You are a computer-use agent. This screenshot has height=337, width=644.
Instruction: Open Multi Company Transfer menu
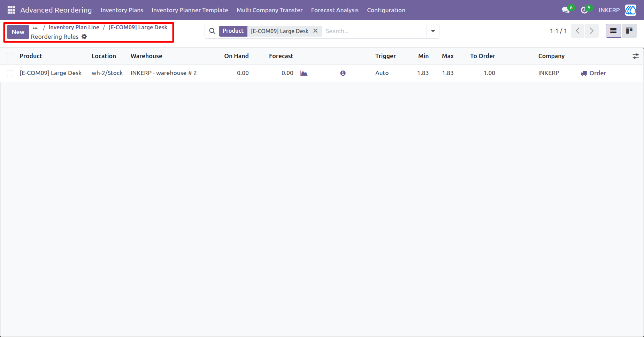pyautogui.click(x=270, y=10)
